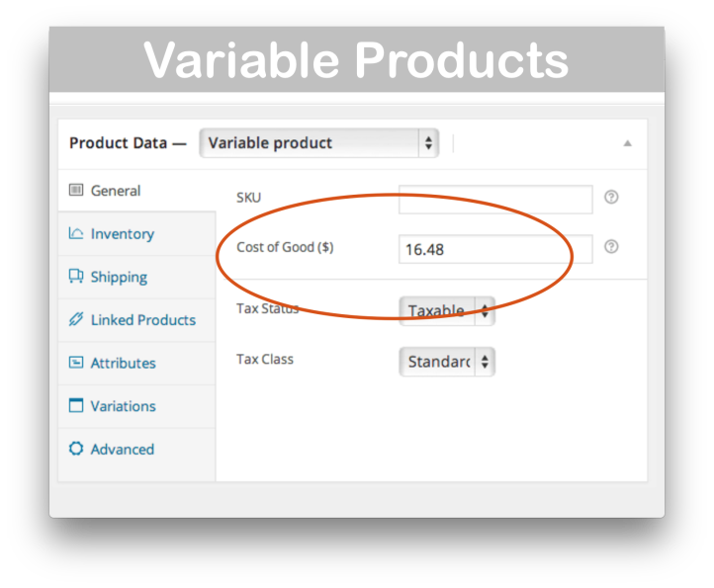714x588 pixels.
Task: Select the Advanced tab
Action: point(123,450)
